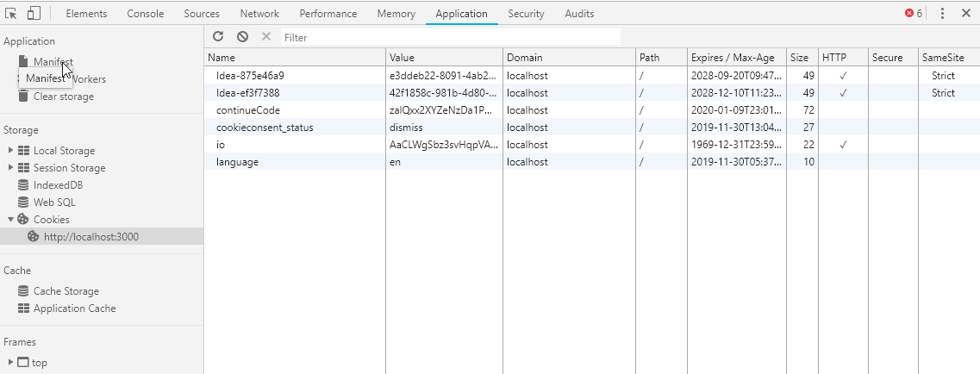Click Clear storage in the sidebar
This screenshot has height=374, width=980.
[63, 97]
